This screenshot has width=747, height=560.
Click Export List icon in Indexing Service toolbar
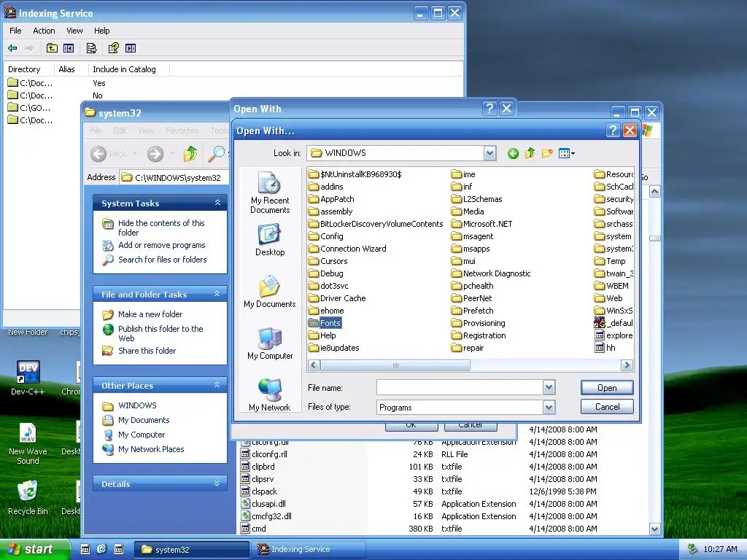[91, 48]
